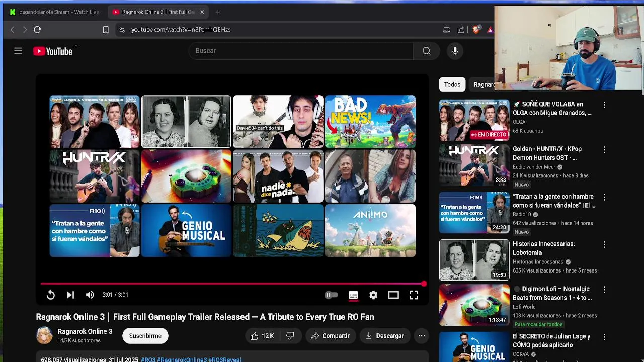Select the Ragnarok Online 3 browser tab
644x362 pixels.
(157, 12)
